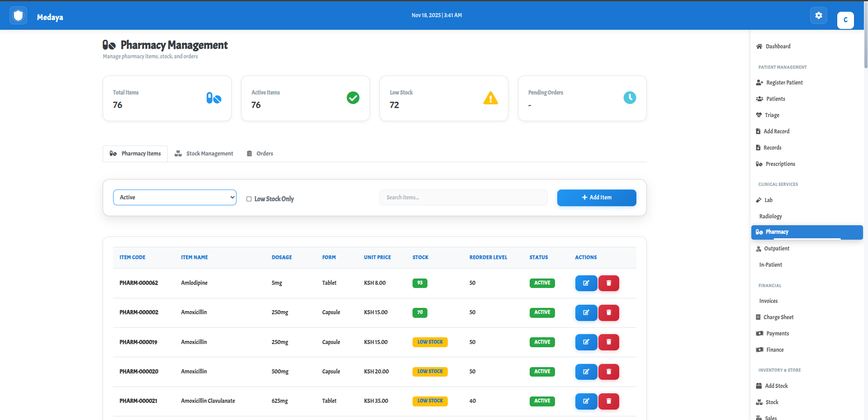Image resolution: width=868 pixels, height=420 pixels.
Task: Delete item PHARM-000020 using trash icon
Action: click(608, 372)
